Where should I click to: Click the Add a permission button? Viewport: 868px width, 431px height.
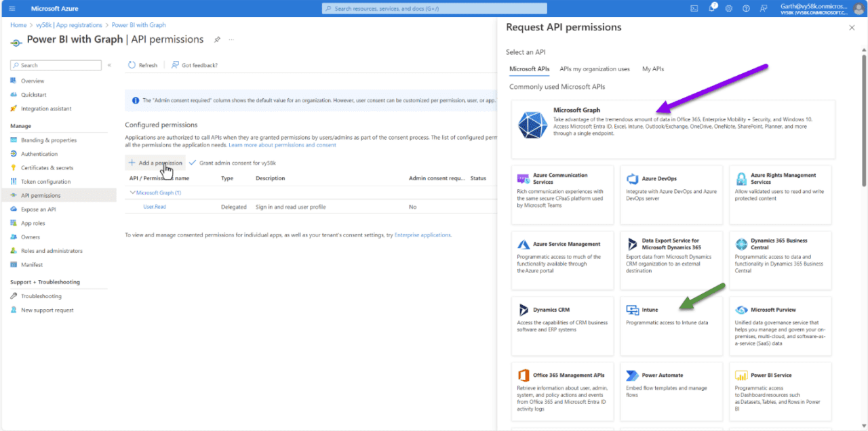coord(155,163)
